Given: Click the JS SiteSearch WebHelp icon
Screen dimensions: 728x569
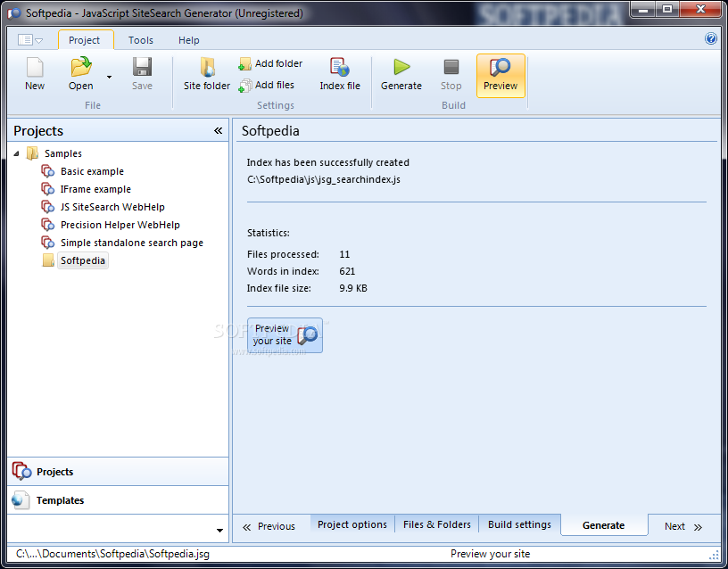Looking at the screenshot, I should tap(48, 207).
